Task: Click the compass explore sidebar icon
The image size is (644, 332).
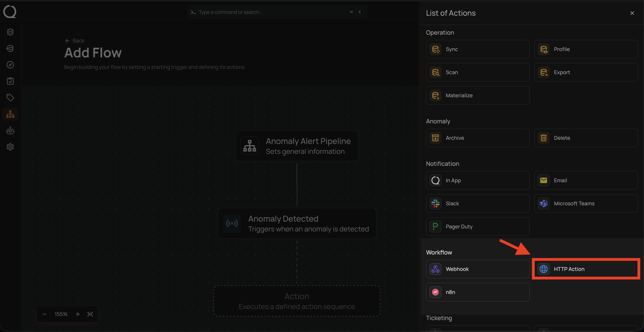Action: [x=10, y=65]
